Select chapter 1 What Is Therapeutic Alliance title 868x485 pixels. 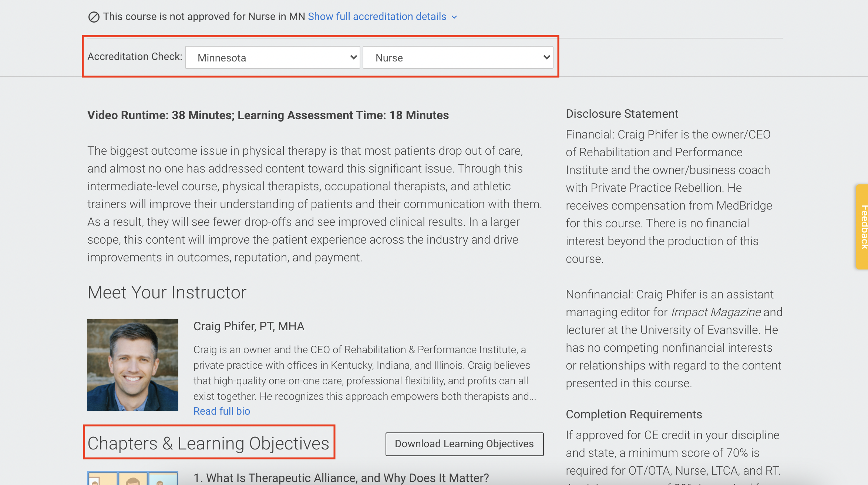point(341,478)
